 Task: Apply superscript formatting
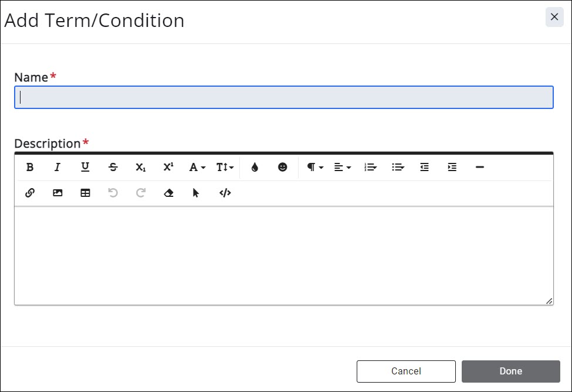(168, 168)
